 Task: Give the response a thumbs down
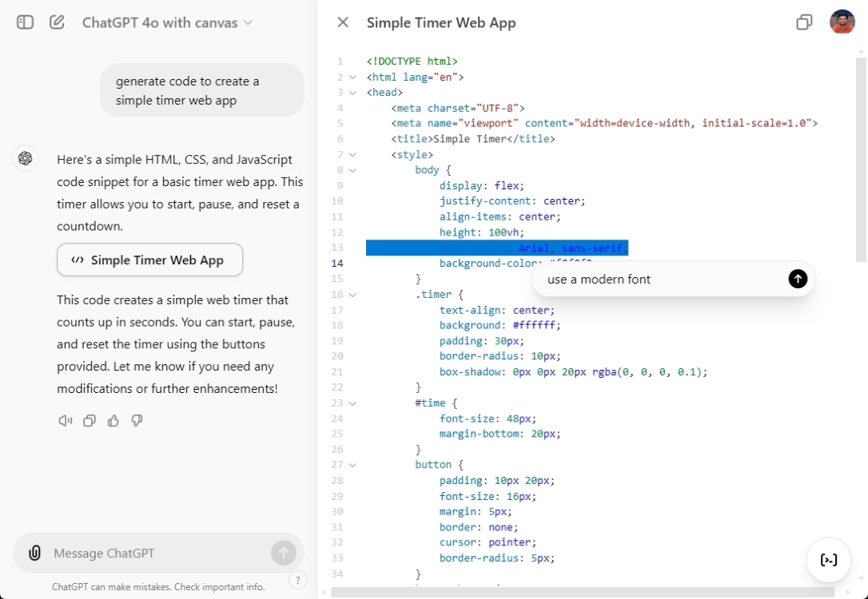pyautogui.click(x=137, y=421)
